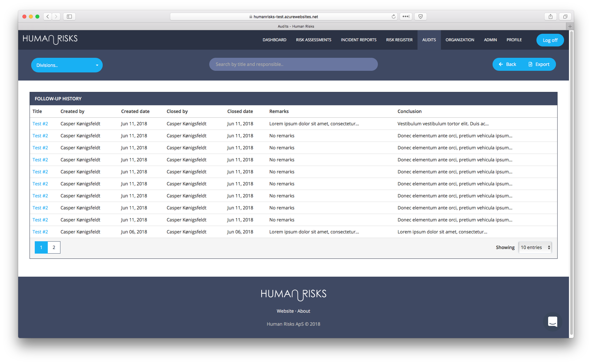
Task: Open the Dashboard menu item
Action: [x=274, y=40]
